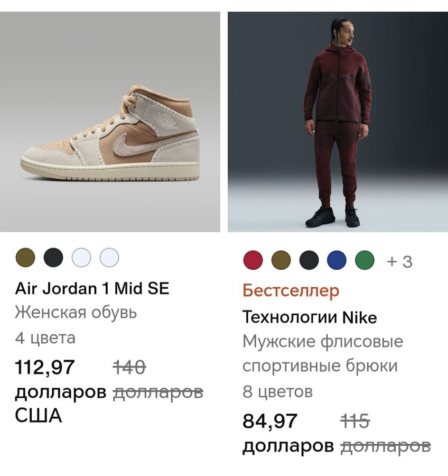Open Air Jordan 1 Mid SE title
448x476 pixels.
coord(92,288)
